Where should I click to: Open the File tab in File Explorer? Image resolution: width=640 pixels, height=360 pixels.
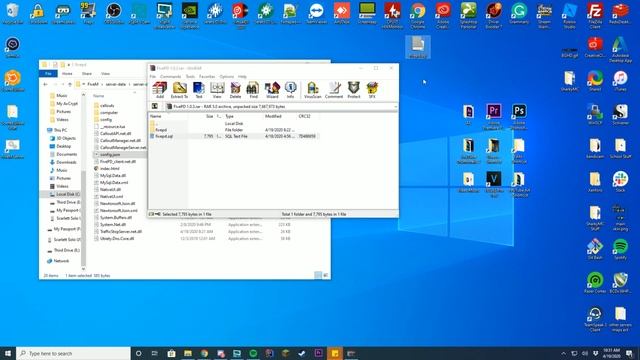(48, 73)
